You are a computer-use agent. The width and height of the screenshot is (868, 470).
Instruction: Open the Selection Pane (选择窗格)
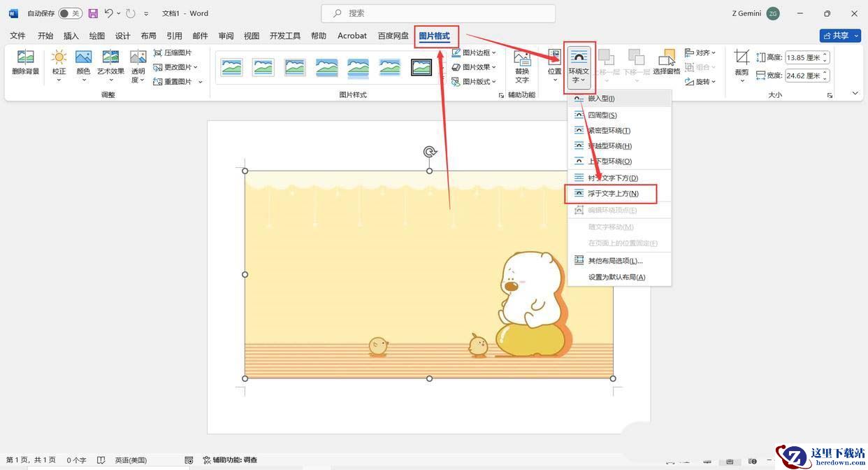[x=666, y=62]
